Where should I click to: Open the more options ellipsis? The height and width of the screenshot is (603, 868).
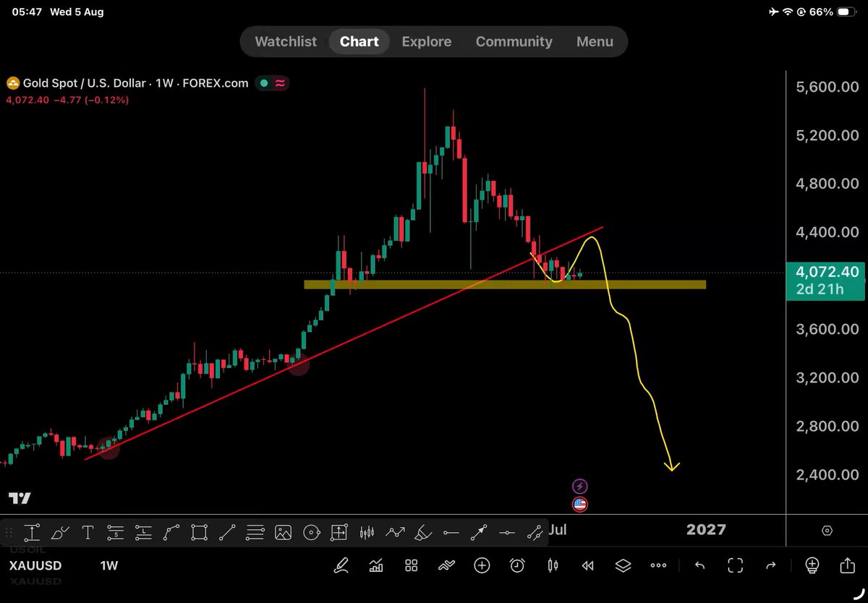pos(658,566)
